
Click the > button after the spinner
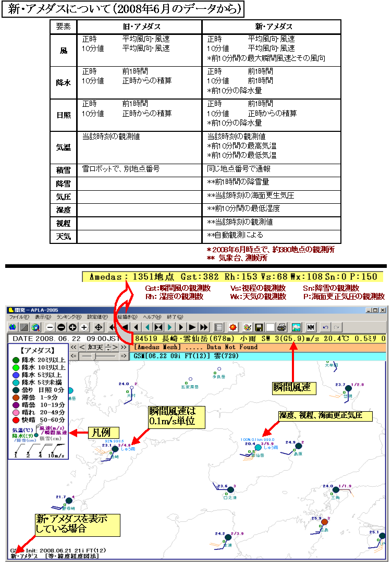point(115,347)
